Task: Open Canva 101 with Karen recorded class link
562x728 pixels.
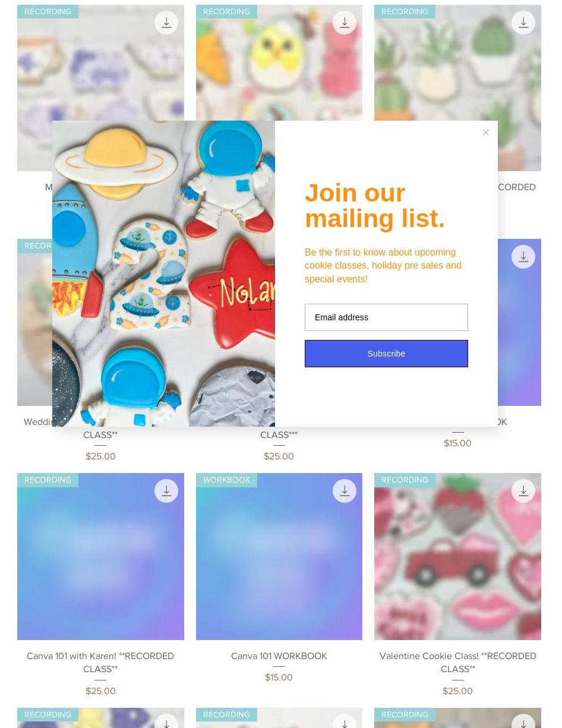Action: click(x=100, y=662)
